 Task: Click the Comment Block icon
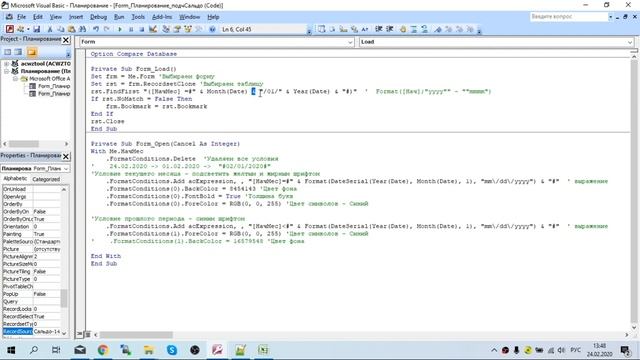[413, 29]
